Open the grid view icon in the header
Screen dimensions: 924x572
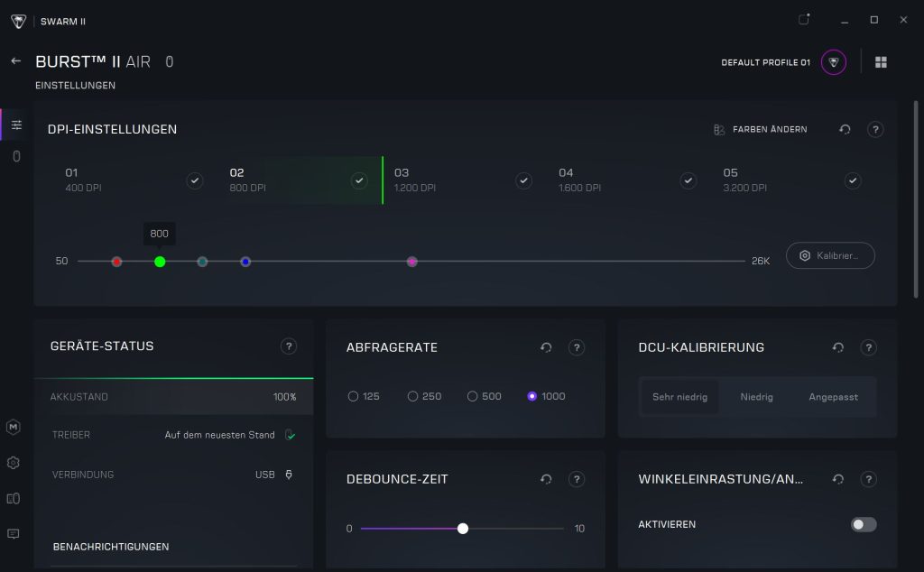881,62
